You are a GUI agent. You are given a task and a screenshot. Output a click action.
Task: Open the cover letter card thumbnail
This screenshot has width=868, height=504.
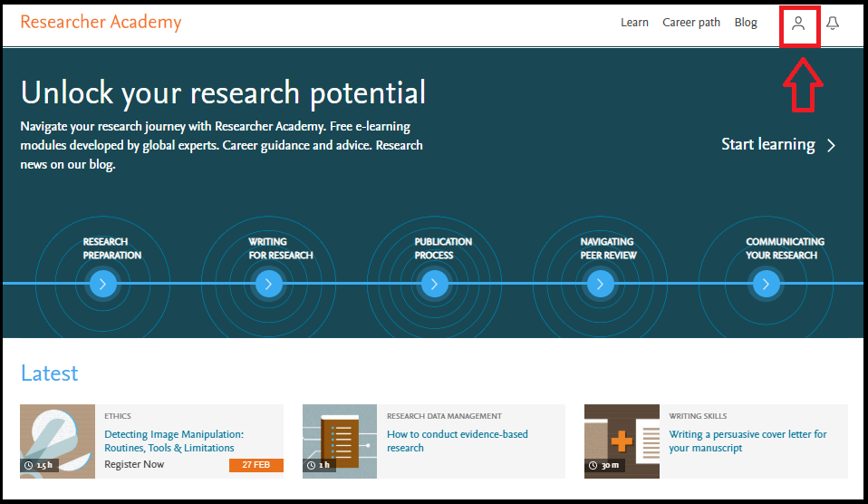tap(622, 441)
